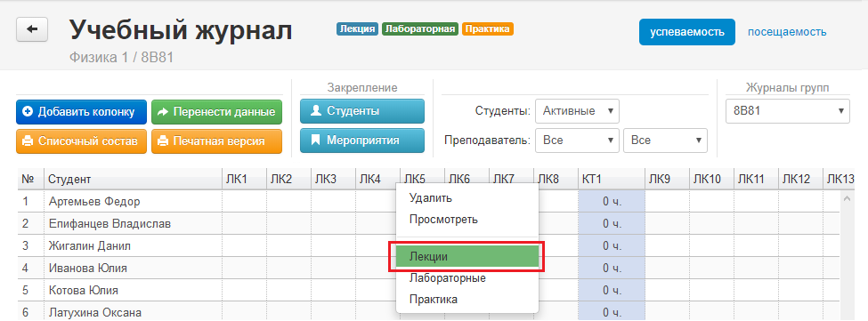Click the Практика legend badge
Viewport: 868px width, 321px height.
[488, 28]
